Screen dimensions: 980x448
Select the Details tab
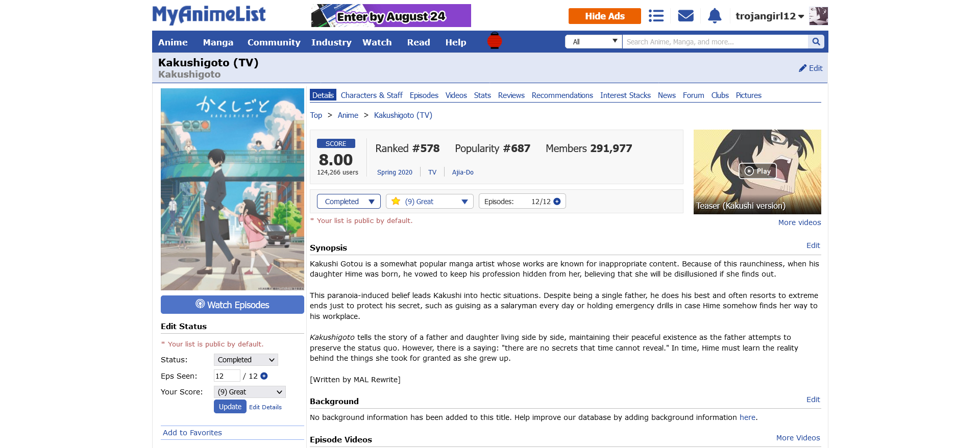(323, 95)
